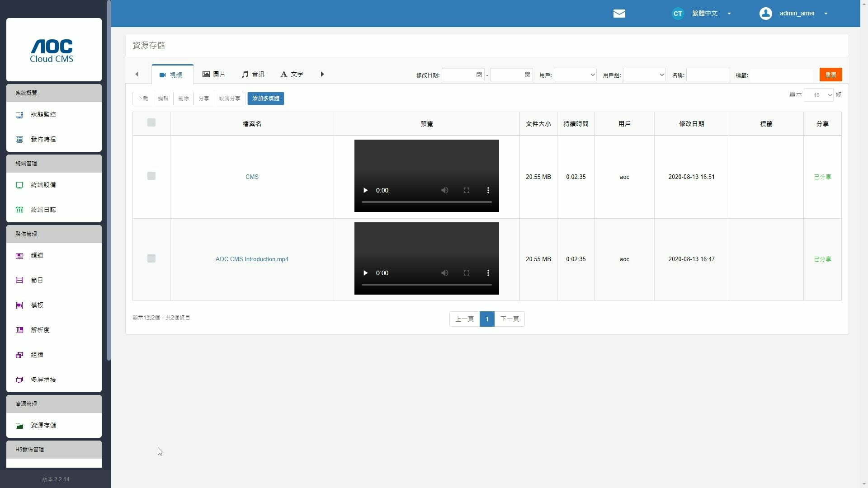Open the start date calendar picker
This screenshot has width=868, height=488.
point(479,75)
